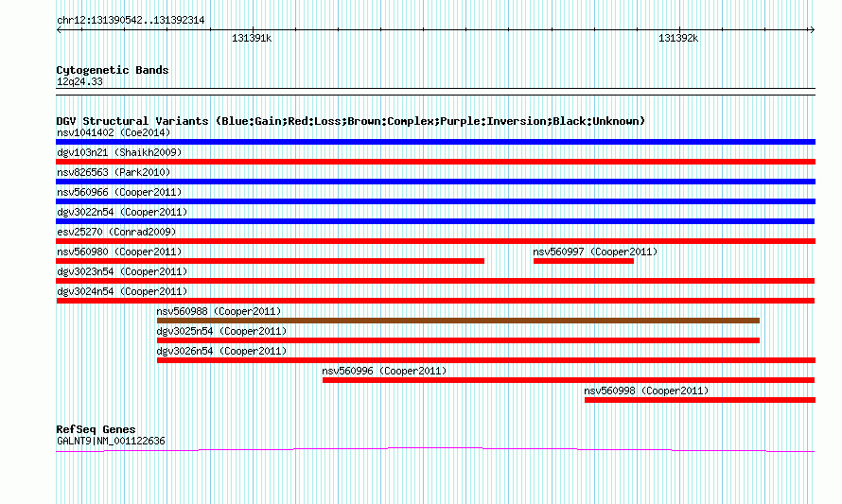Select the nsv1041402 (Coe2014) label
Viewport: 842px width, 504px height.
tap(114, 132)
